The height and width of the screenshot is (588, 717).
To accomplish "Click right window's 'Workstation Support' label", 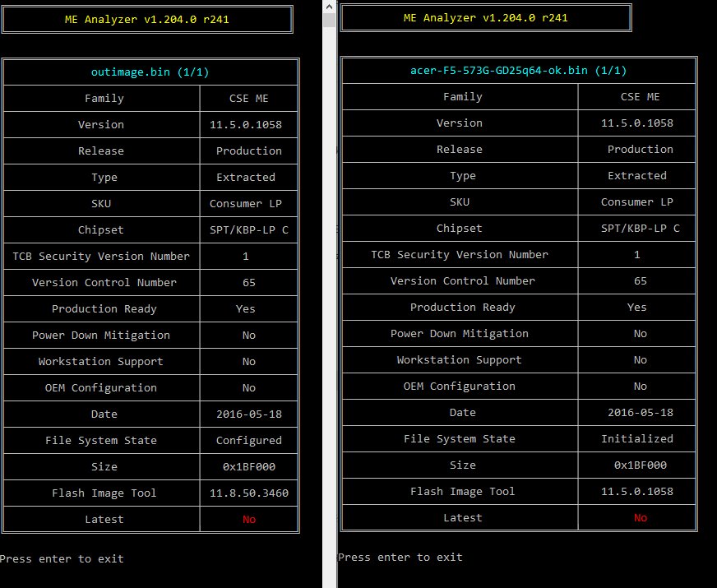I will 459,360.
